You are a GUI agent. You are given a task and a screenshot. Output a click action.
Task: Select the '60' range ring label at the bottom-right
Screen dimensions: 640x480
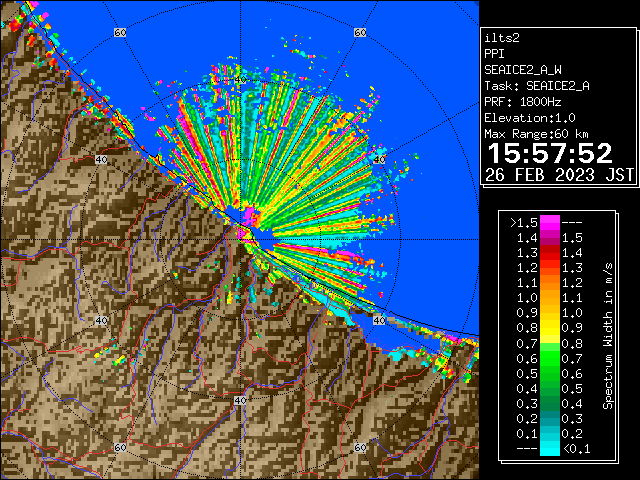click(360, 447)
